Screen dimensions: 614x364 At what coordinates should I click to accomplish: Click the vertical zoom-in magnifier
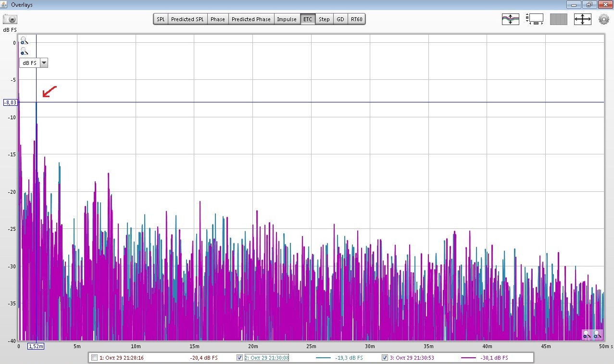click(24, 41)
